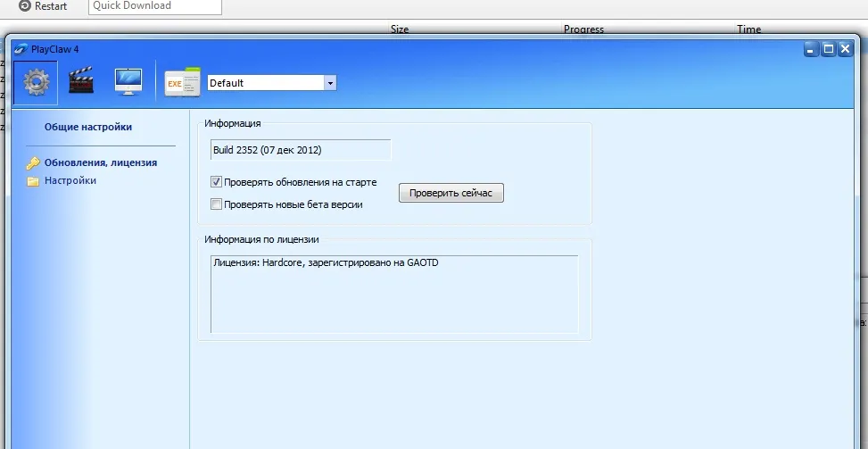Click the Time column header behind
Image resolution: width=868 pixels, height=449 pixels.
click(x=749, y=29)
